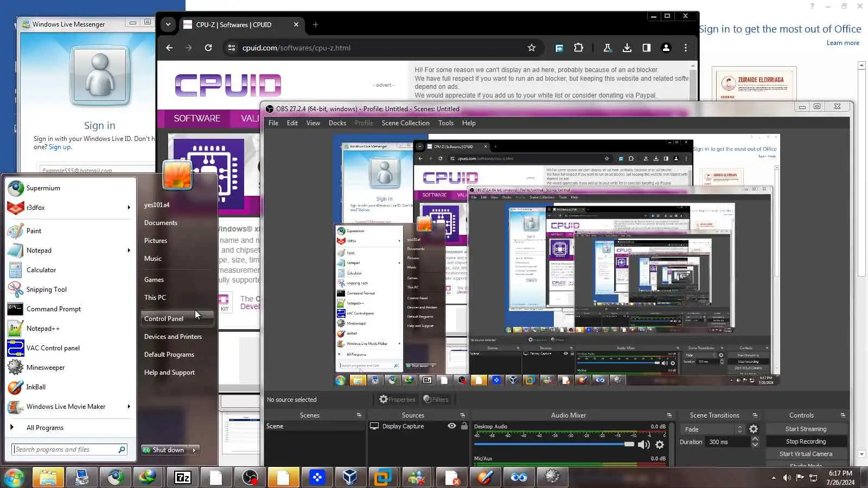Click Sign up link in Messenger
Viewport: 868px width, 488px height.
tap(59, 147)
